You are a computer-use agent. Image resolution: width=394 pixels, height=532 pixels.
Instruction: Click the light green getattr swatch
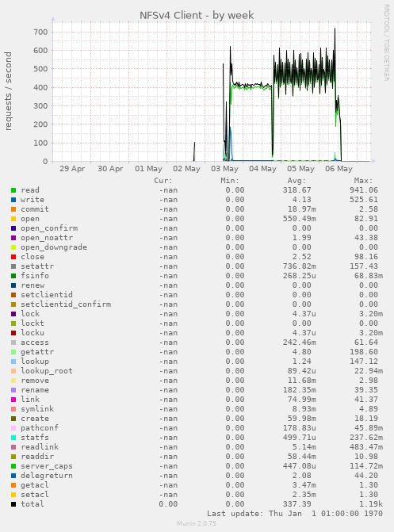pos(13,352)
